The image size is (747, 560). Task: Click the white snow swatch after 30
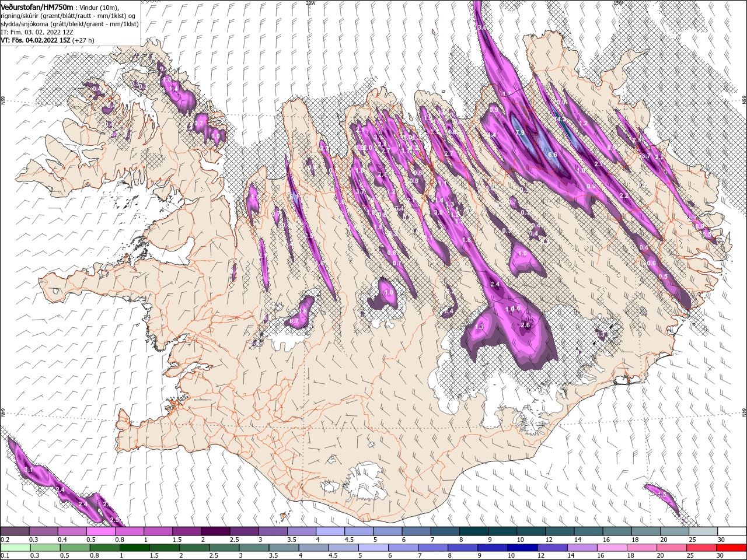tap(731, 531)
